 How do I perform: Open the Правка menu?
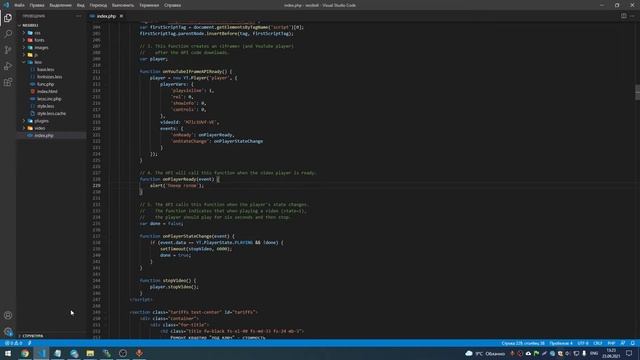[x=37, y=5]
